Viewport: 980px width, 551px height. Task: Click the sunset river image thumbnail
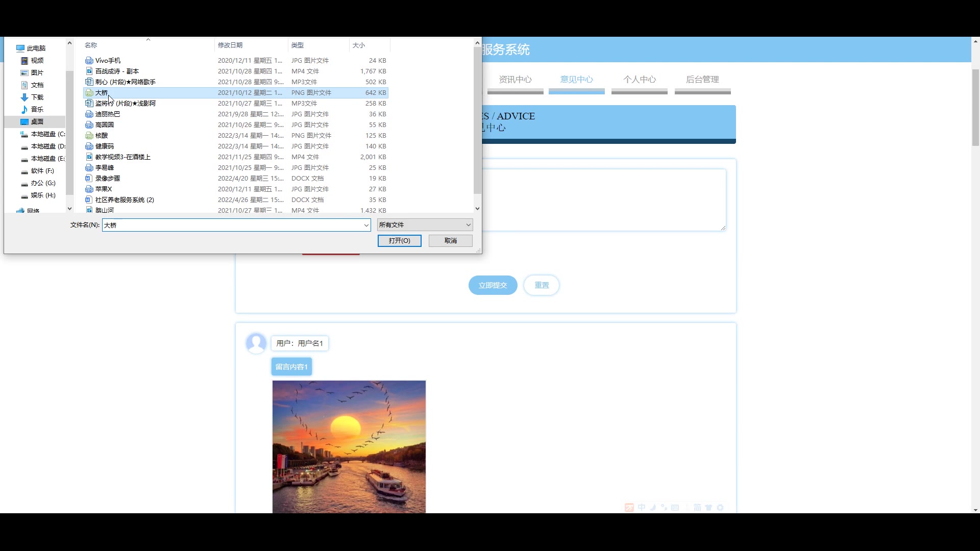(x=349, y=446)
